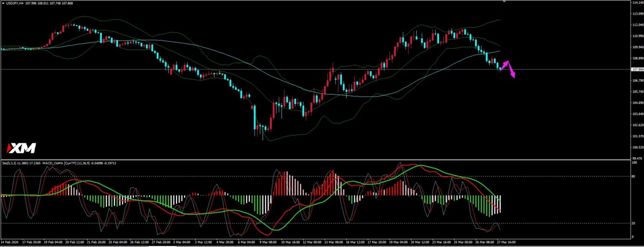Screen dimensions: 644x247
Task: Select the USDJPY,H4 symbol title text
Action: 15,3
